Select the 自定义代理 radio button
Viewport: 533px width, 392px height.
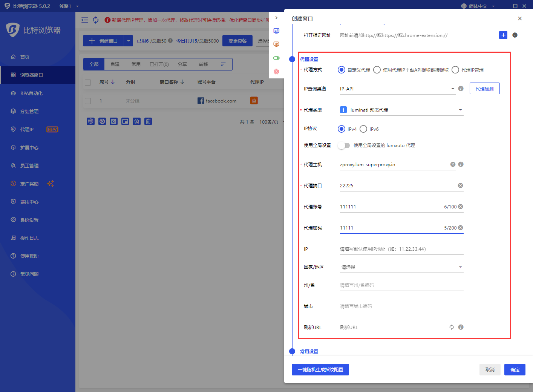click(x=342, y=70)
